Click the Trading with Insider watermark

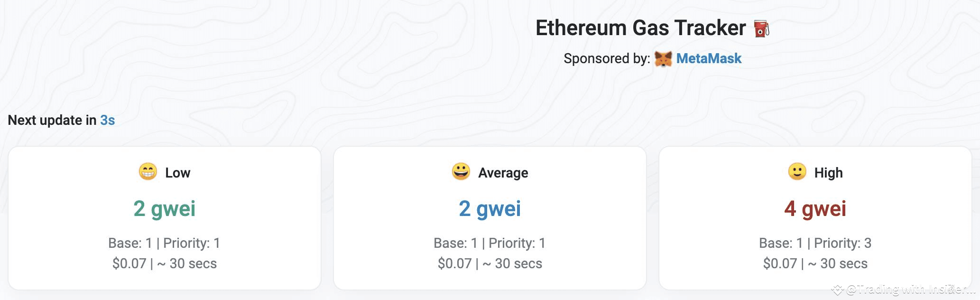(906, 289)
